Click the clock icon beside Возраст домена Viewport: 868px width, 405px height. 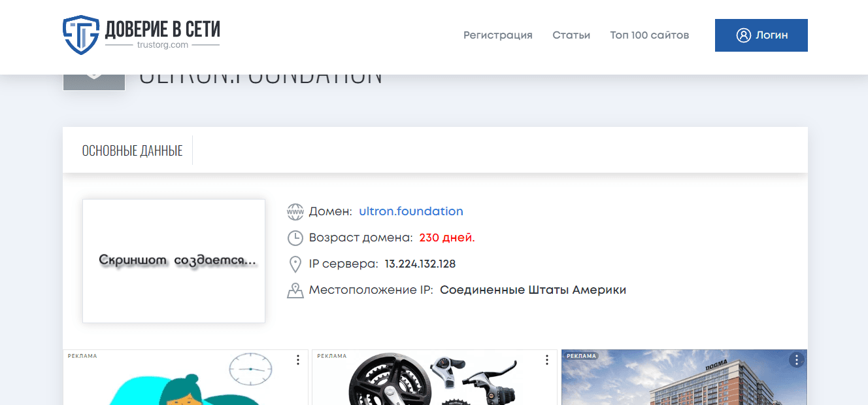pos(295,238)
